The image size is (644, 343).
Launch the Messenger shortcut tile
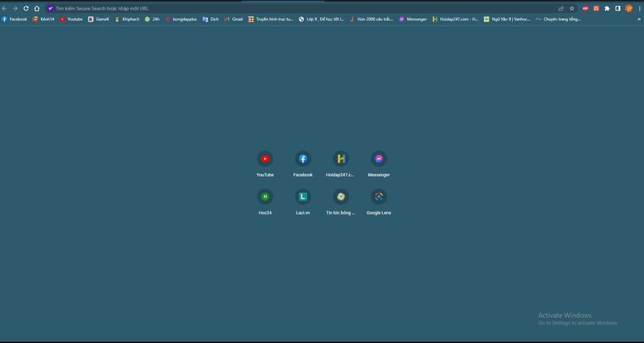coord(379,159)
